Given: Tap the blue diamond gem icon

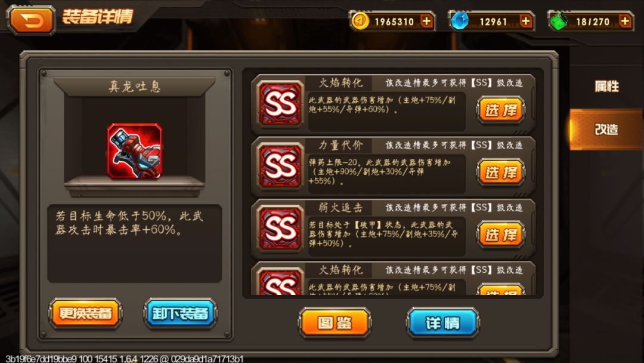Looking at the screenshot, I should (459, 21).
